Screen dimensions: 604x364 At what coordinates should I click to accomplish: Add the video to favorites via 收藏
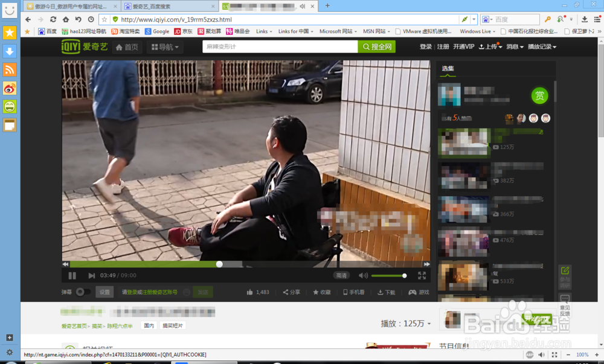pyautogui.click(x=322, y=292)
